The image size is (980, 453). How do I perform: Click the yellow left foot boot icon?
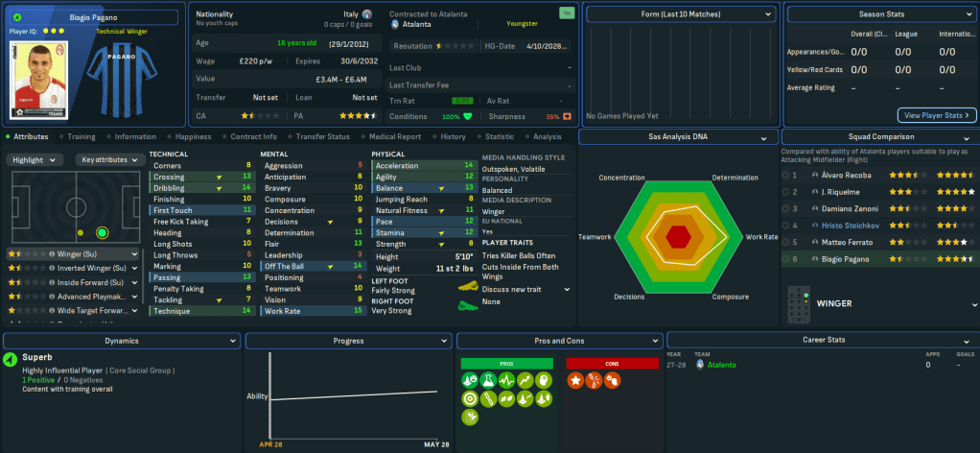coord(467,287)
